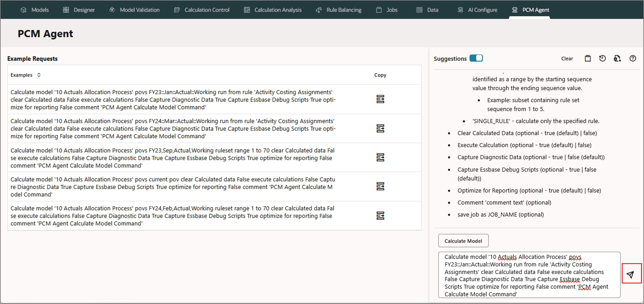The height and width of the screenshot is (304, 644).
Task: Click the Clear button
Action: (x=567, y=58)
